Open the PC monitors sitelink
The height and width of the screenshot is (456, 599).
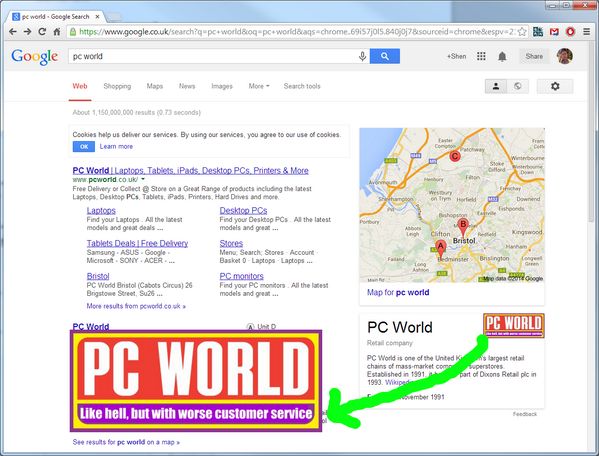(241, 276)
